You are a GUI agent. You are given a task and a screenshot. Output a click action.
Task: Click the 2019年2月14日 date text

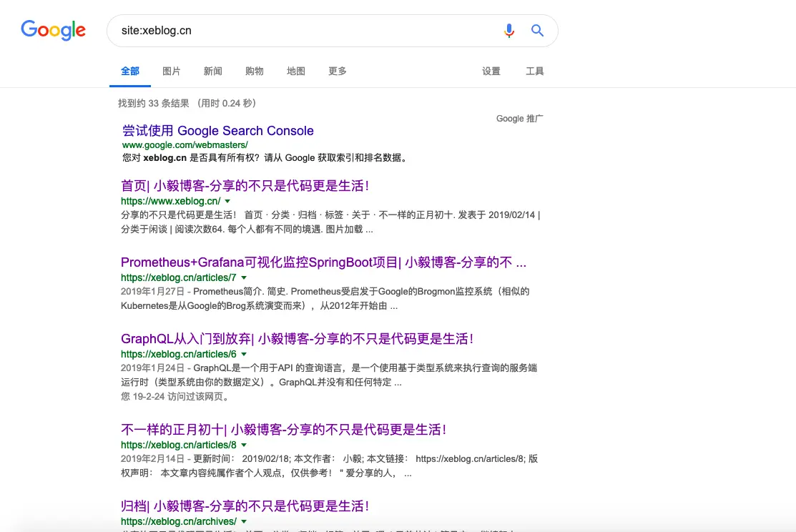(152, 459)
